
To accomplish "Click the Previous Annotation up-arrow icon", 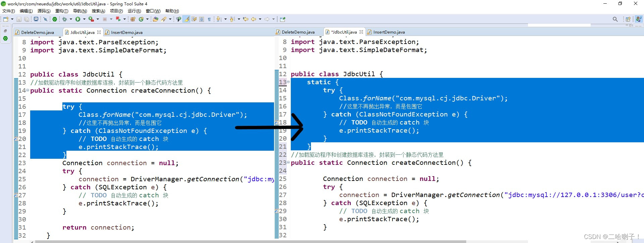I will coord(232,19).
